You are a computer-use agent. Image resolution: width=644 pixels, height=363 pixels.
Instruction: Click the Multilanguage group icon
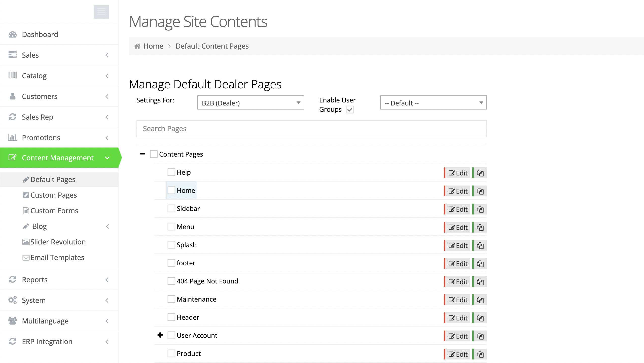(13, 321)
